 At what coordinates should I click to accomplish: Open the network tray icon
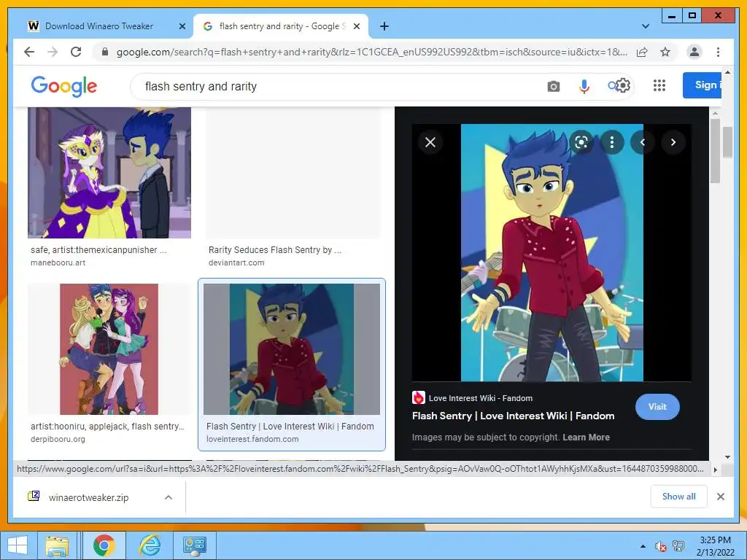[678, 545]
